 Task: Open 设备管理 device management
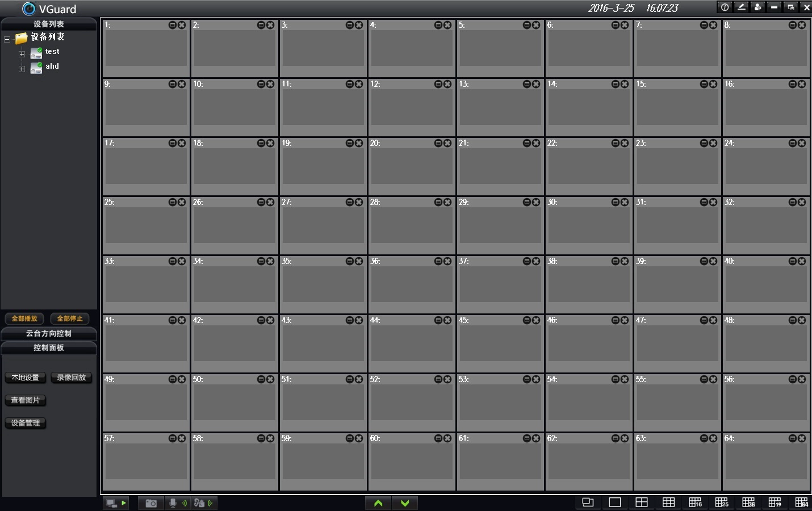pyautogui.click(x=26, y=423)
